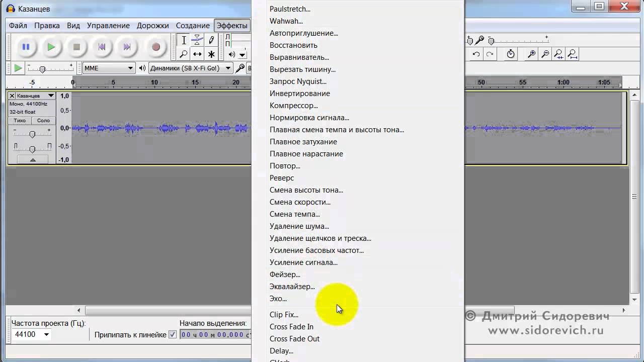
Task: Collapse the track using the arrow
Action: 33,160
